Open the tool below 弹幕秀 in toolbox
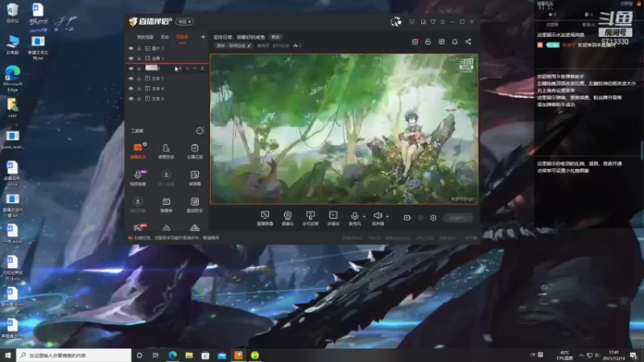The image size is (644, 362). pyautogui.click(x=166, y=228)
